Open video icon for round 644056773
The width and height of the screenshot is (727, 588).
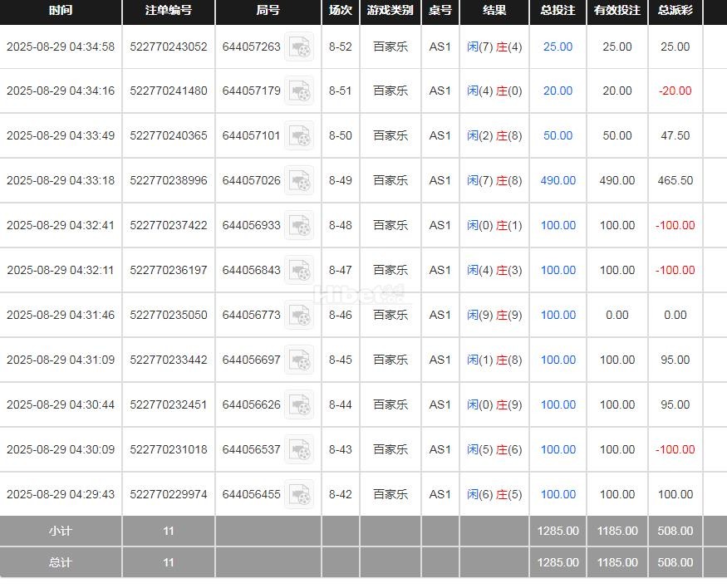click(x=300, y=316)
